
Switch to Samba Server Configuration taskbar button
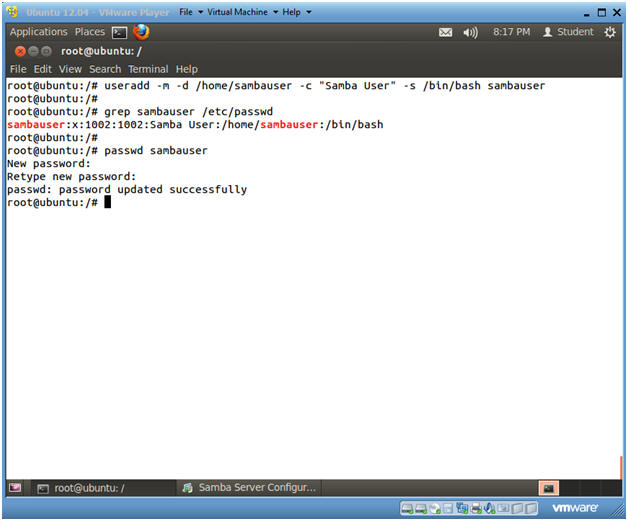tap(249, 488)
